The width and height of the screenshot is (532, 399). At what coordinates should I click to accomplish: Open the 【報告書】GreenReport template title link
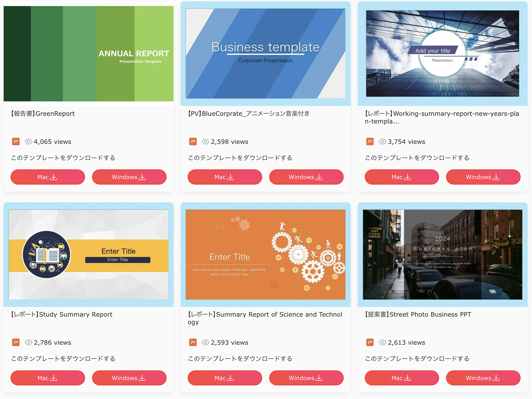(x=43, y=113)
